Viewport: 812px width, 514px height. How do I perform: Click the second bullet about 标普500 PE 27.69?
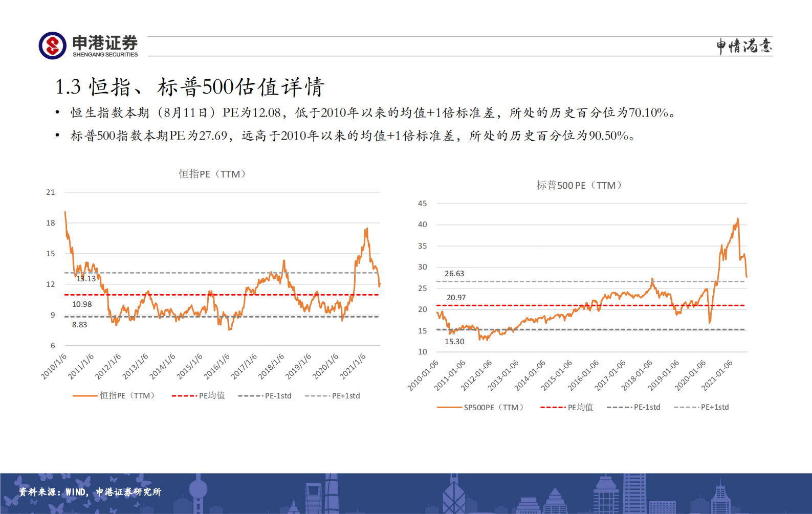pos(353,136)
